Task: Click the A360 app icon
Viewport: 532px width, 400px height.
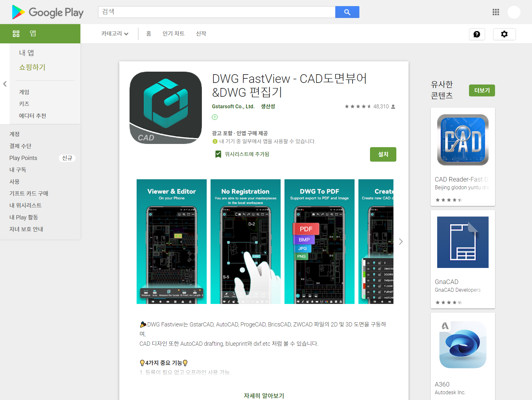Action: pos(463,345)
